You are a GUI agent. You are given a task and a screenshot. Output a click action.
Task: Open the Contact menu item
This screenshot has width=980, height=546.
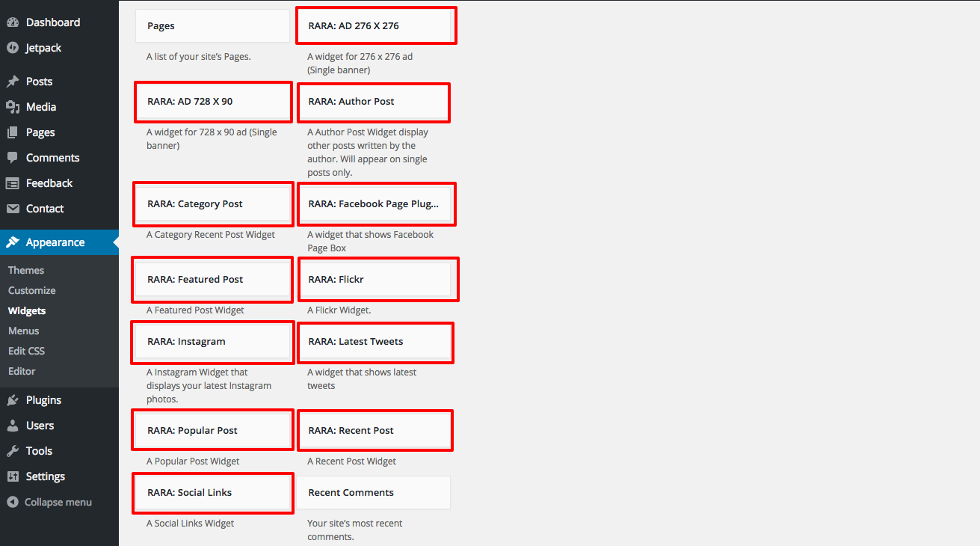59,209
